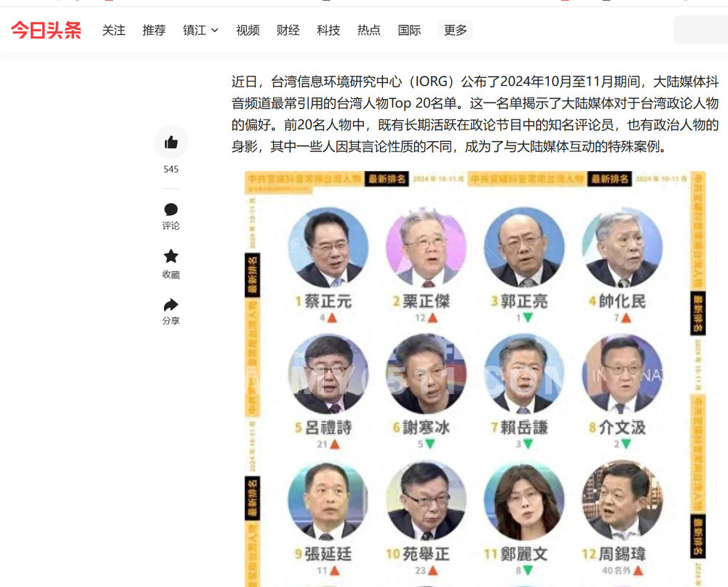Open the 热点 channel
Viewport: 728px width, 587px height.
click(369, 30)
